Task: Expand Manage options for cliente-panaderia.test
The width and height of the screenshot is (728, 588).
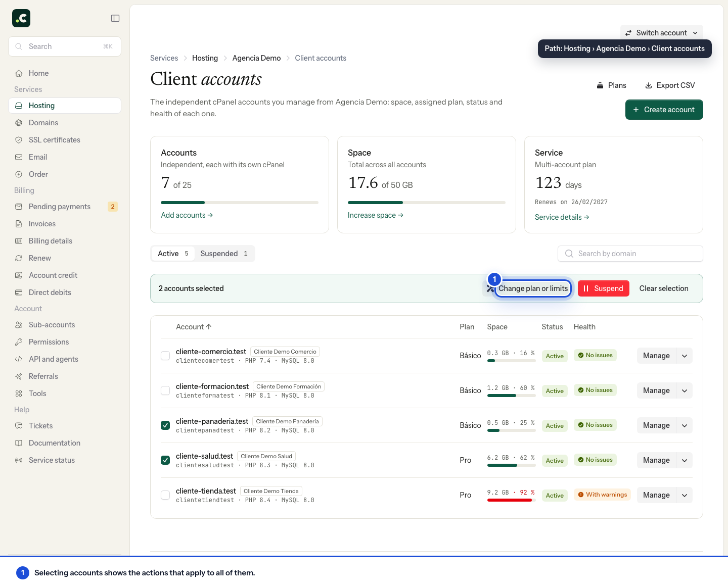Action: tap(685, 425)
